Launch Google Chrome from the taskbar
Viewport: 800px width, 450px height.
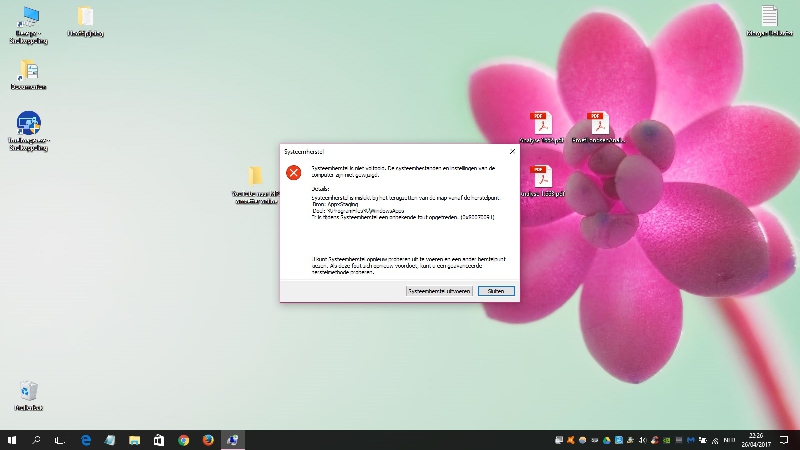[183, 440]
